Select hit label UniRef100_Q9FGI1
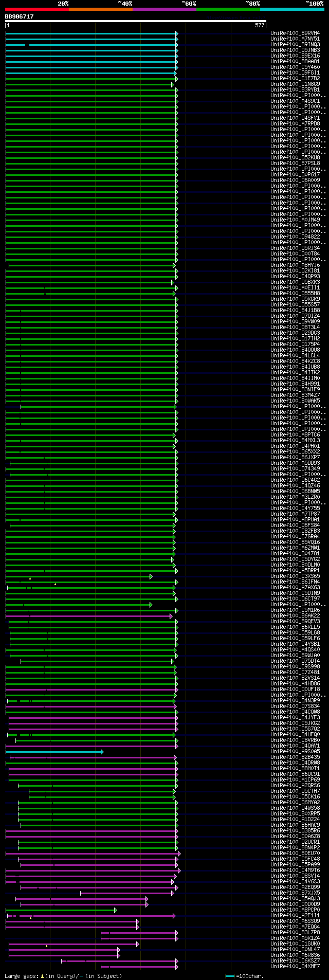Image resolution: width=329 pixels, height=980 pixels. pyautogui.click(x=295, y=72)
